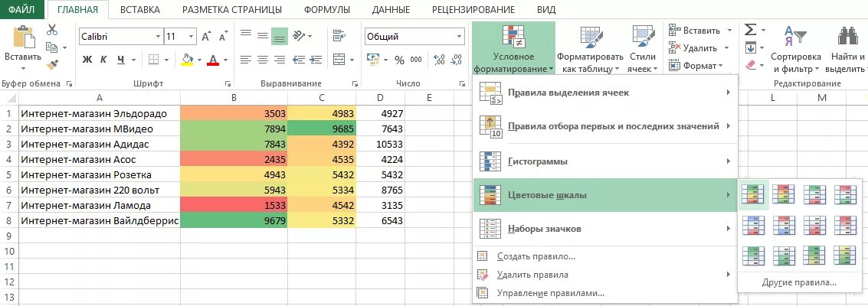The width and height of the screenshot is (868, 306).
Task: Click the Найти и выделить button
Action: click(847, 49)
